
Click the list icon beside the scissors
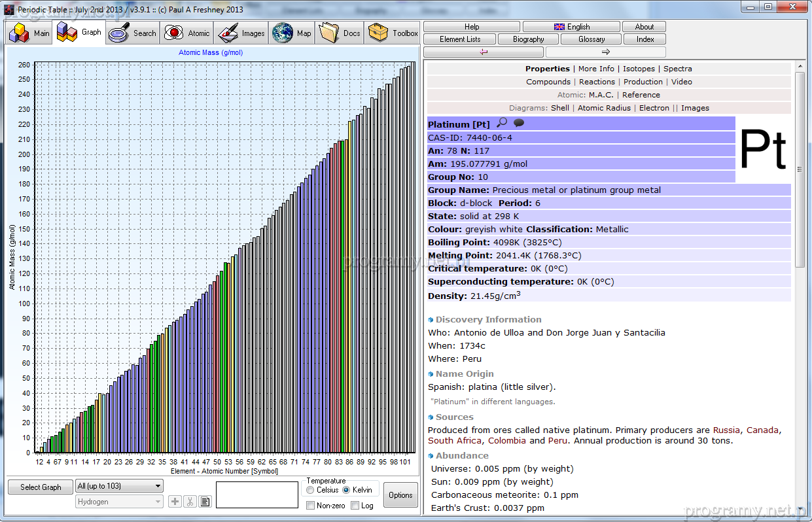[x=205, y=502]
